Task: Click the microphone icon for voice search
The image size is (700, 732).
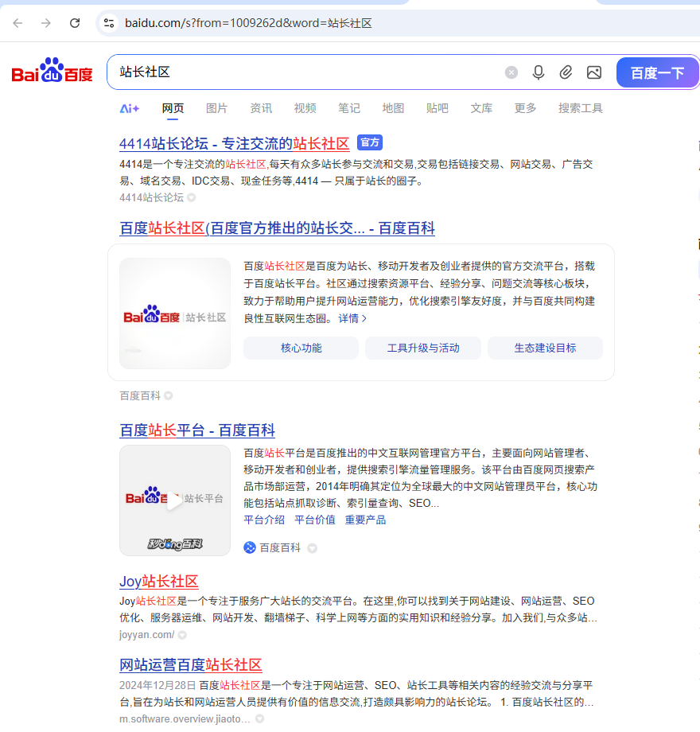Action: 539,72
